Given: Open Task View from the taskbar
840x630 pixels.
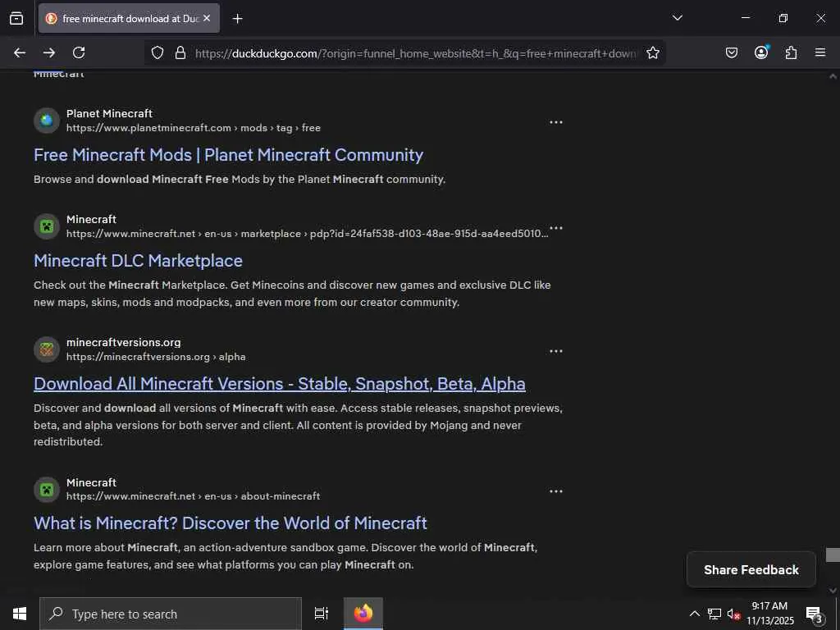Looking at the screenshot, I should pos(321,614).
